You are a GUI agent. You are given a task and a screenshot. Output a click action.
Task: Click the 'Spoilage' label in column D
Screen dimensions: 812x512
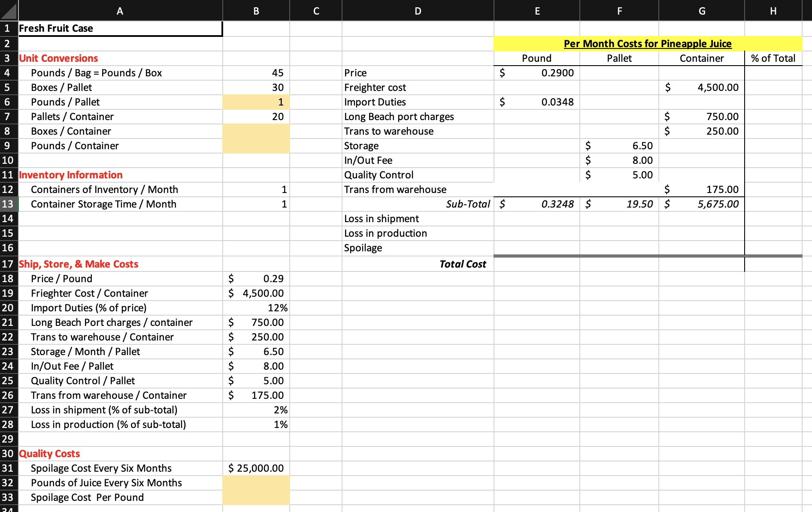pos(363,248)
